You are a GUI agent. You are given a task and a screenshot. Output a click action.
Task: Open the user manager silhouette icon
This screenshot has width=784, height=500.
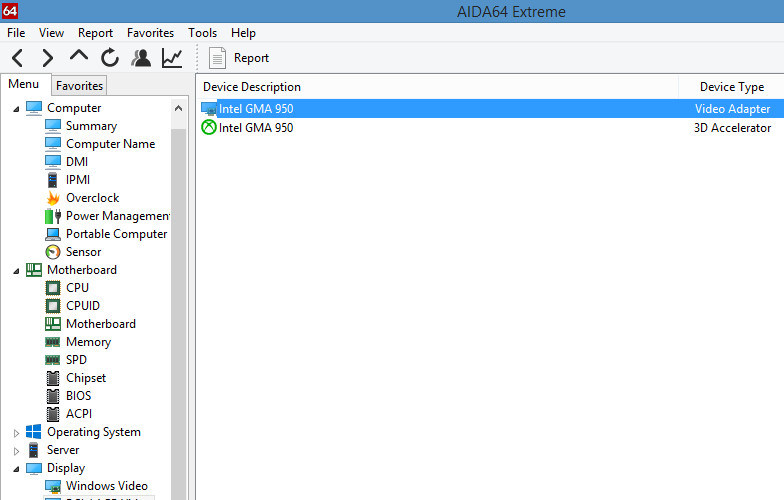pos(141,58)
